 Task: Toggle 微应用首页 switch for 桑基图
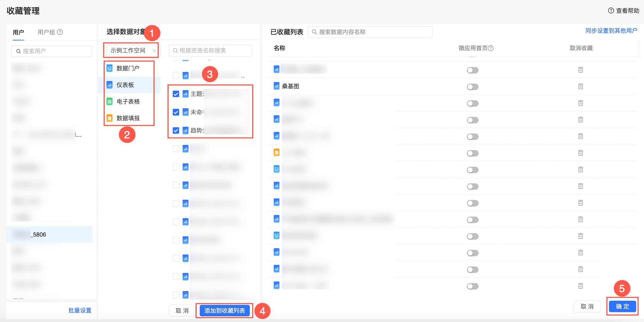tap(472, 87)
